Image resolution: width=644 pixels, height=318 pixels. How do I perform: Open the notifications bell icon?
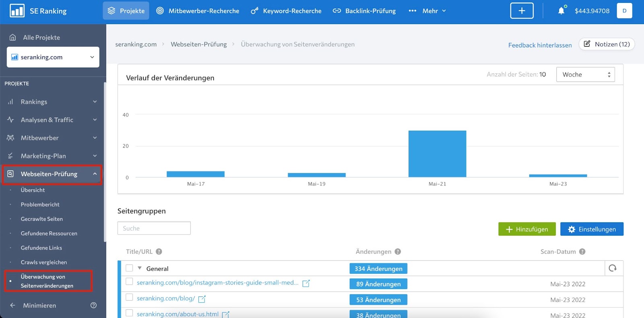click(561, 11)
